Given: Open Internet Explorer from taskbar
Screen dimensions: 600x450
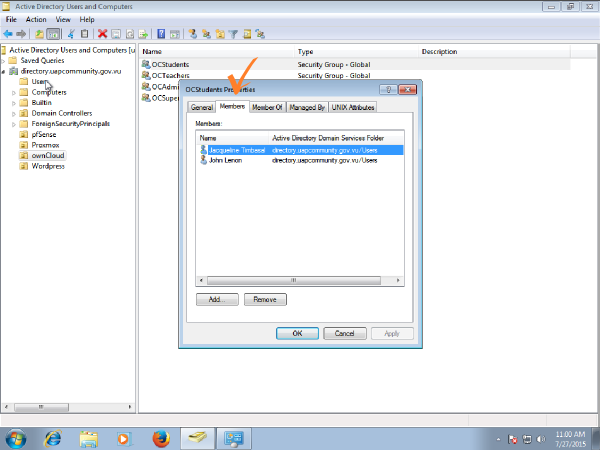Looking at the screenshot, I should point(53,439).
